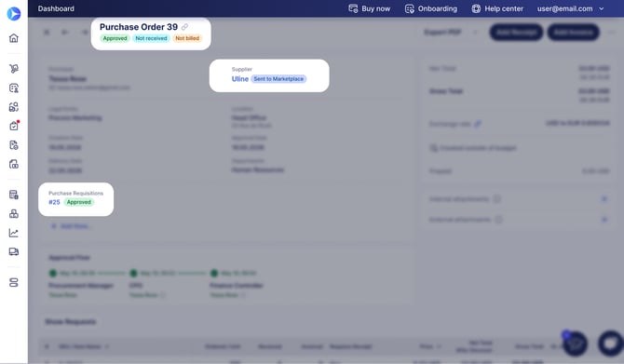624x364 pixels.
Task: Click Buy now in the top bar
Action: pos(370,8)
